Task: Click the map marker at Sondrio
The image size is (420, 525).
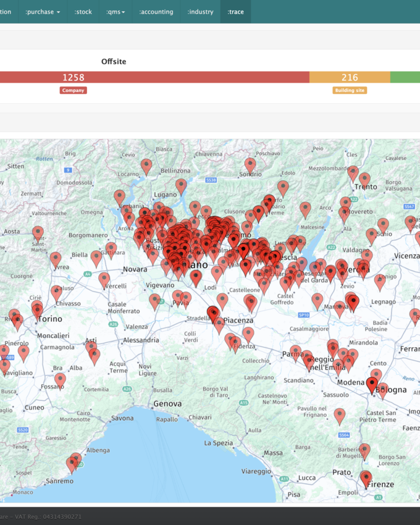Action: (250, 164)
